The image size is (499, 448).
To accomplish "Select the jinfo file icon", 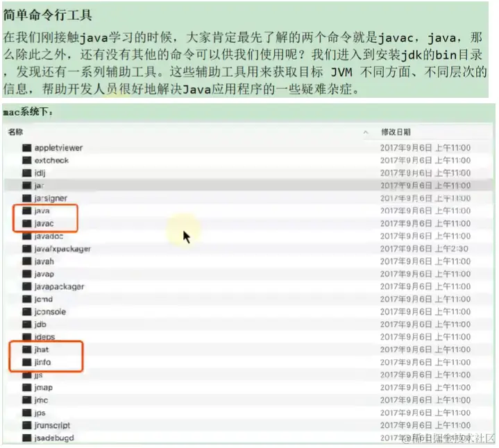I will tap(27, 362).
